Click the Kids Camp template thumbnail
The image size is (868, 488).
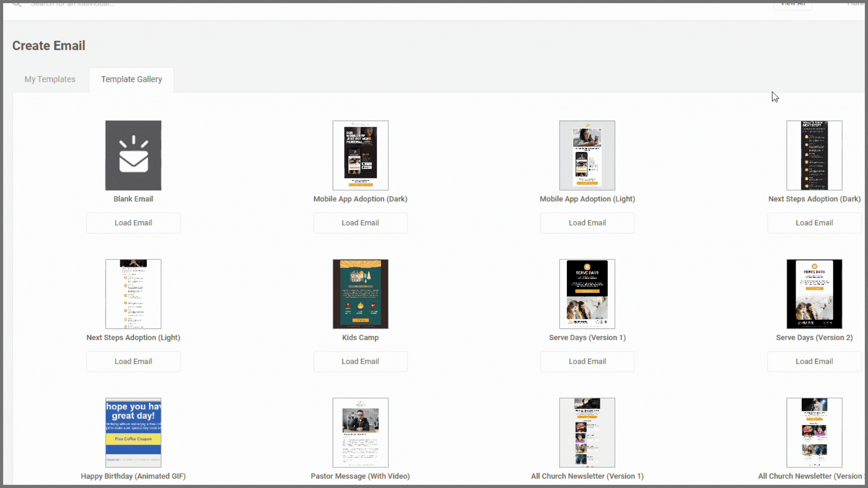(x=360, y=294)
